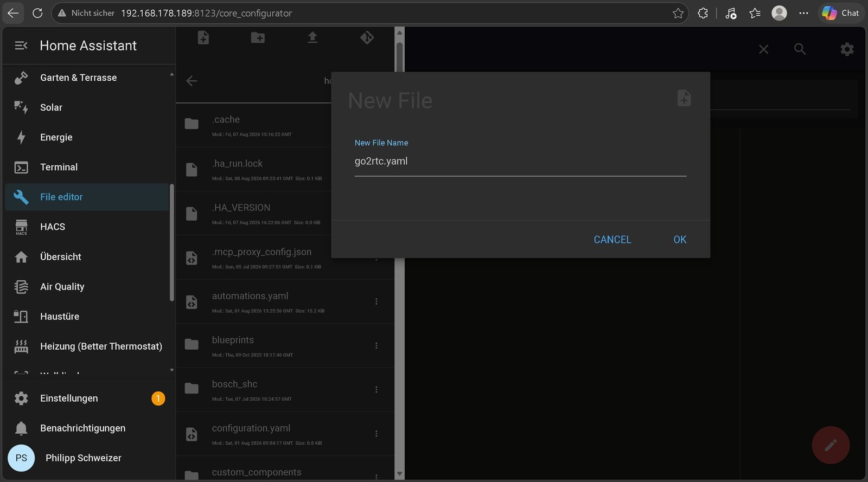Click the Solar panel icon

coord(21,107)
